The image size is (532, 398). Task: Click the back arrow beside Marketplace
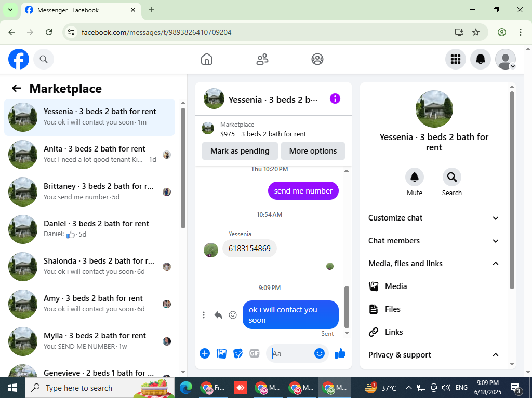[x=16, y=89]
